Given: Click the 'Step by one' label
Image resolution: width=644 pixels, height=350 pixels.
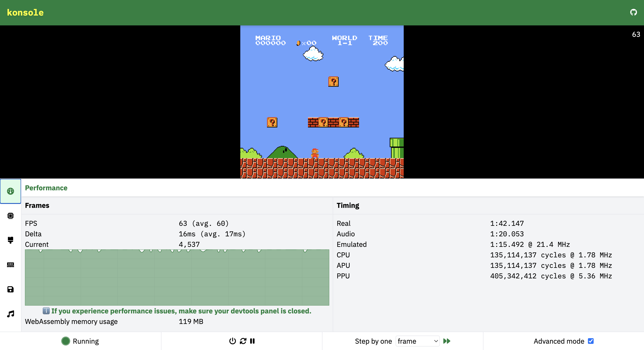Looking at the screenshot, I should pyautogui.click(x=373, y=341).
